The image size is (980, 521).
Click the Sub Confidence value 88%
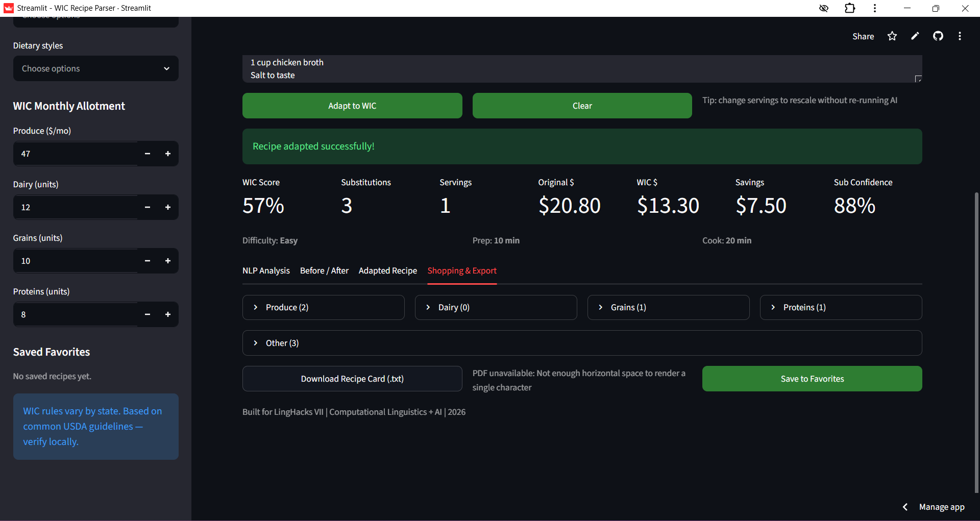pyautogui.click(x=855, y=206)
